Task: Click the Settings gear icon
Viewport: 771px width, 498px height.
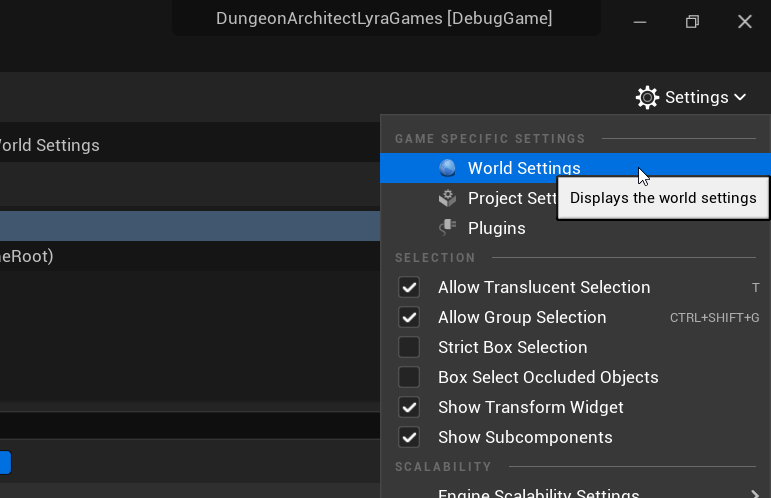Action: click(x=647, y=97)
